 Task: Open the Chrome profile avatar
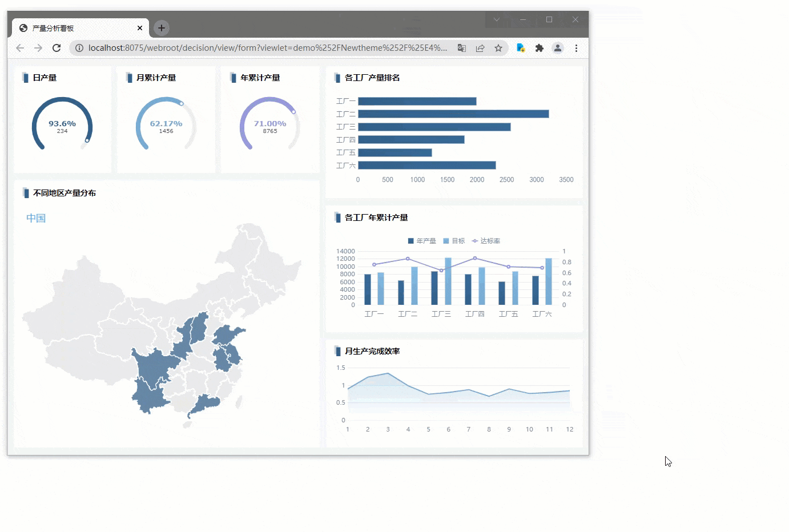tap(558, 48)
